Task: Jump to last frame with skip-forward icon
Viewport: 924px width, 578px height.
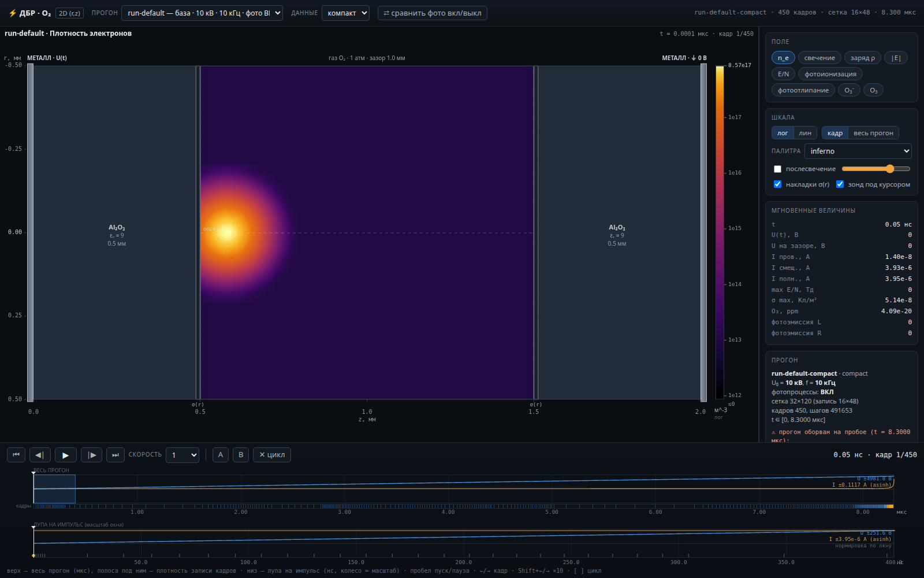Action: click(115, 455)
